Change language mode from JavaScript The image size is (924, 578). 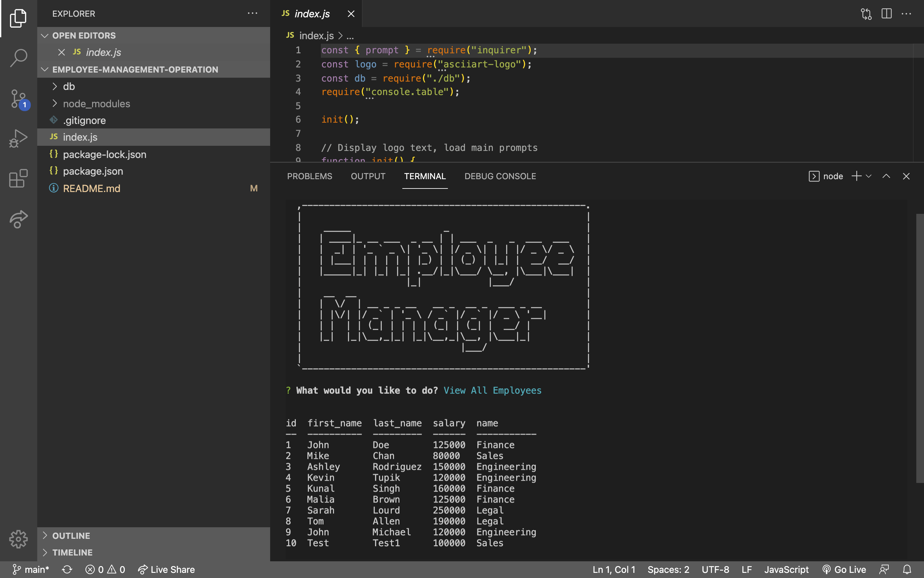pyautogui.click(x=786, y=570)
